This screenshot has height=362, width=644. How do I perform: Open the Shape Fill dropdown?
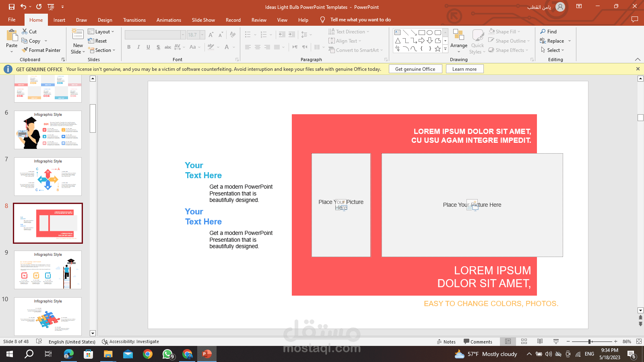pos(504,31)
